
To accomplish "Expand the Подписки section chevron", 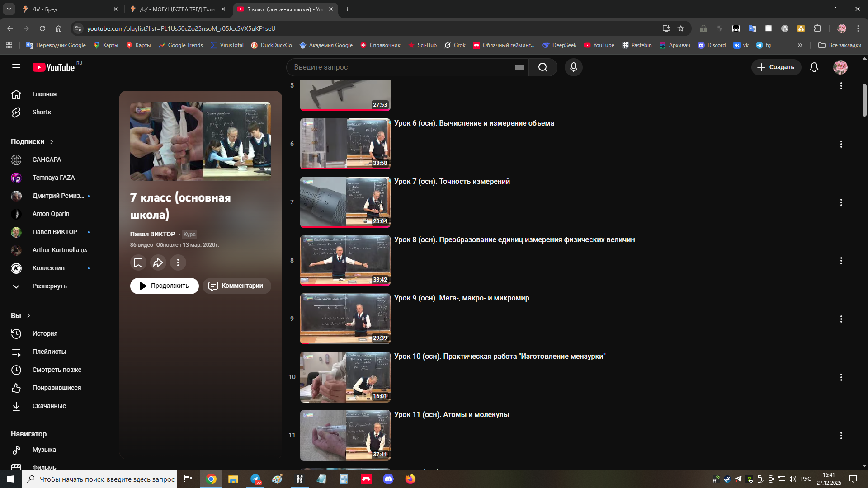I will 52,142.
